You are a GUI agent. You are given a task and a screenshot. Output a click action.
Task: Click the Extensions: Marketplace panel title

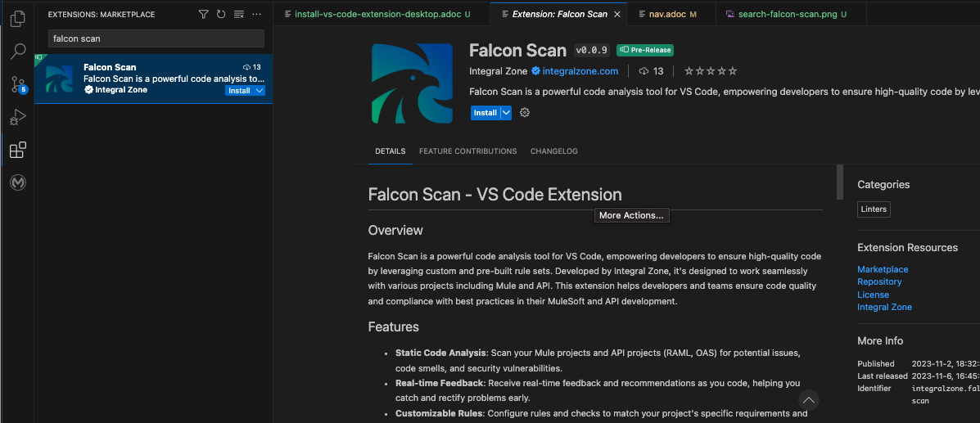102,14
